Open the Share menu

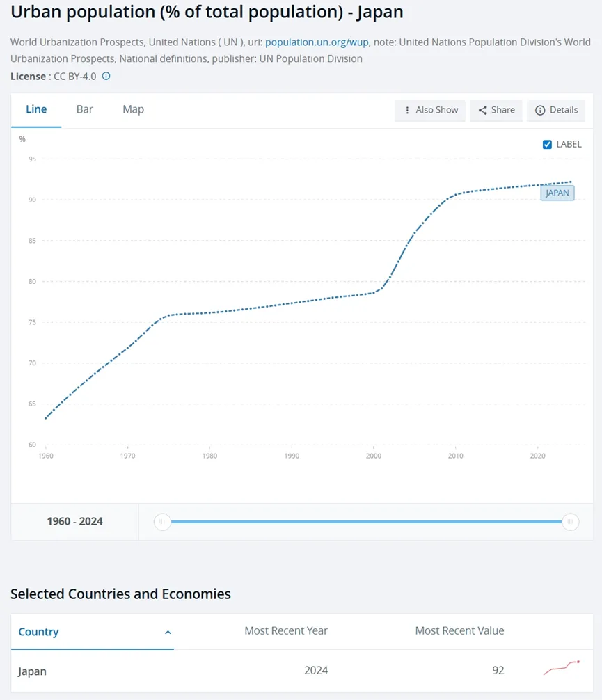click(x=497, y=110)
